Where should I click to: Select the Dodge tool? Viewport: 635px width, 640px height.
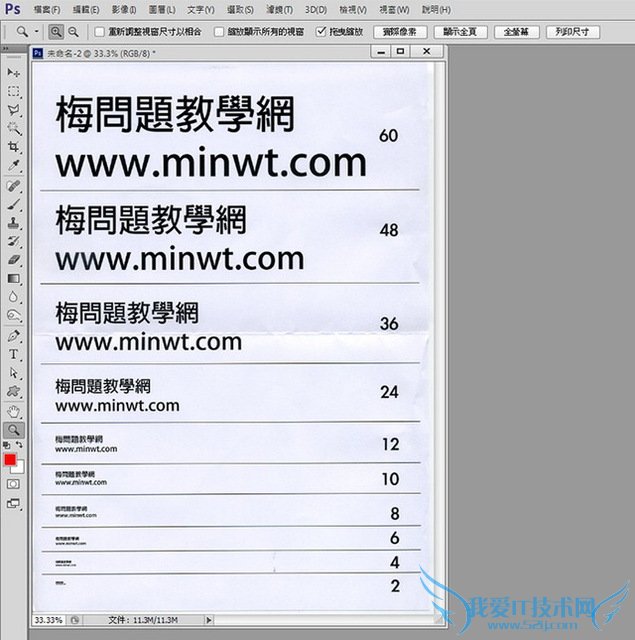(x=13, y=315)
